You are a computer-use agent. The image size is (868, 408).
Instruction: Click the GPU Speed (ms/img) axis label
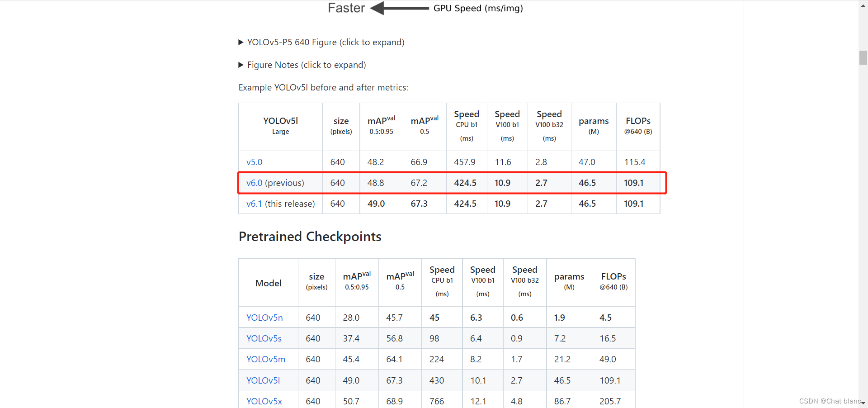coord(478,8)
